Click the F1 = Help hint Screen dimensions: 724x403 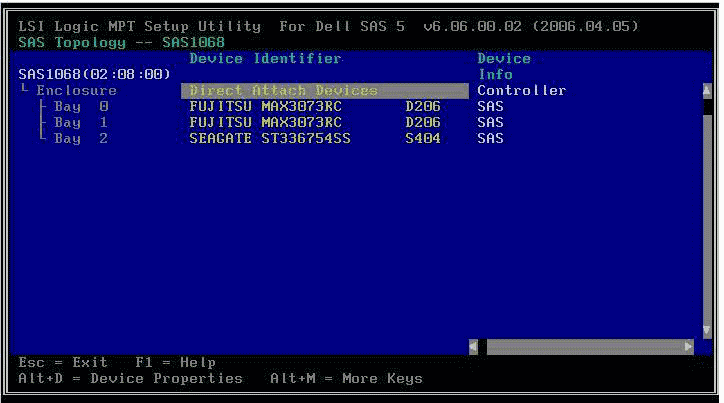click(x=175, y=363)
